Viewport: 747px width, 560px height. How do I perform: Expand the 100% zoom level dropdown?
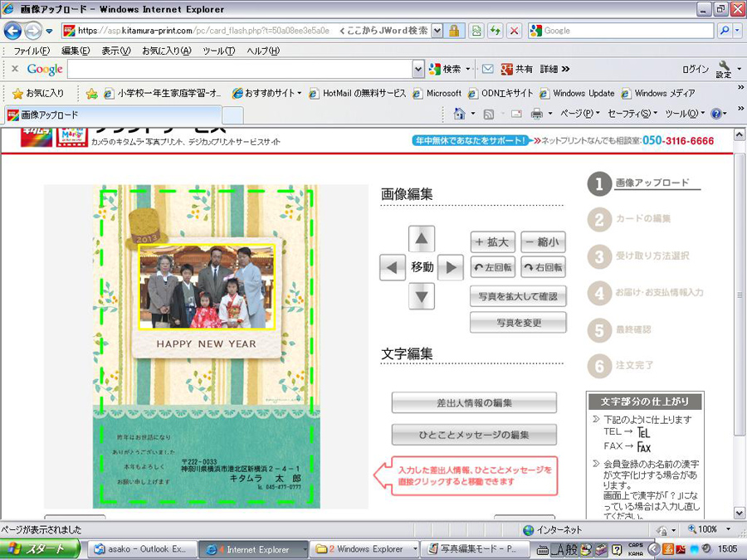pyautogui.click(x=728, y=529)
